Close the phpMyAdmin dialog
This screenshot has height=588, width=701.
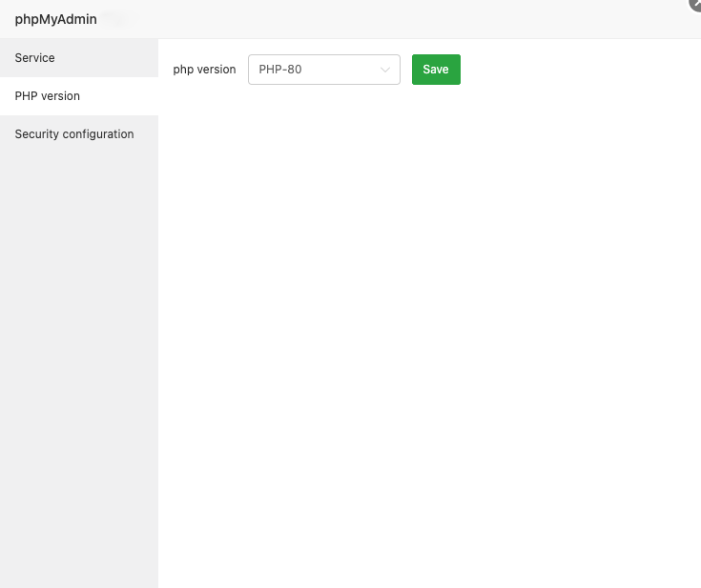click(x=695, y=4)
